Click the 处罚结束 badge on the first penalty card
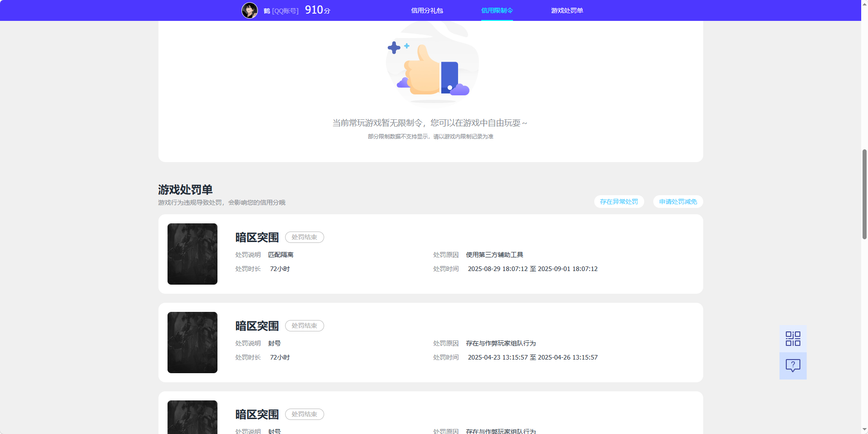Image resolution: width=868 pixels, height=434 pixels. [304, 237]
